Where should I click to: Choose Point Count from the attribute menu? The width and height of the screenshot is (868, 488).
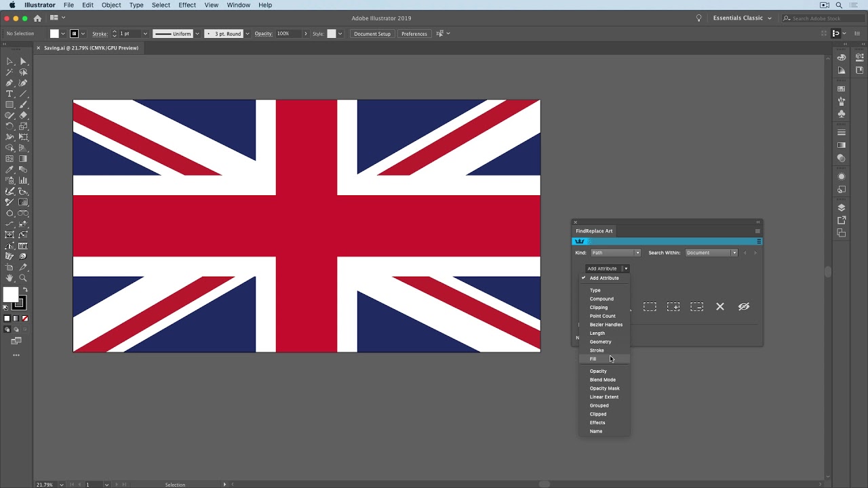[604, 316]
